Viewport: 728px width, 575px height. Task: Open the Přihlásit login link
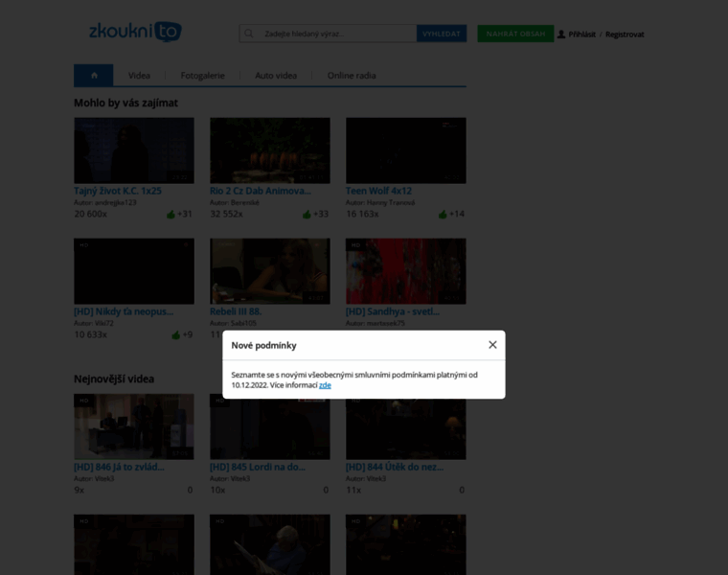point(581,34)
